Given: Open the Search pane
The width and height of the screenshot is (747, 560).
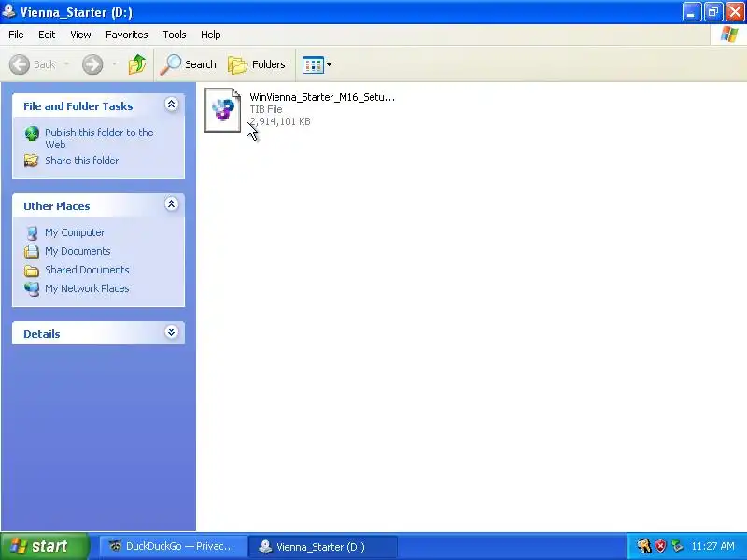Looking at the screenshot, I should coord(189,64).
